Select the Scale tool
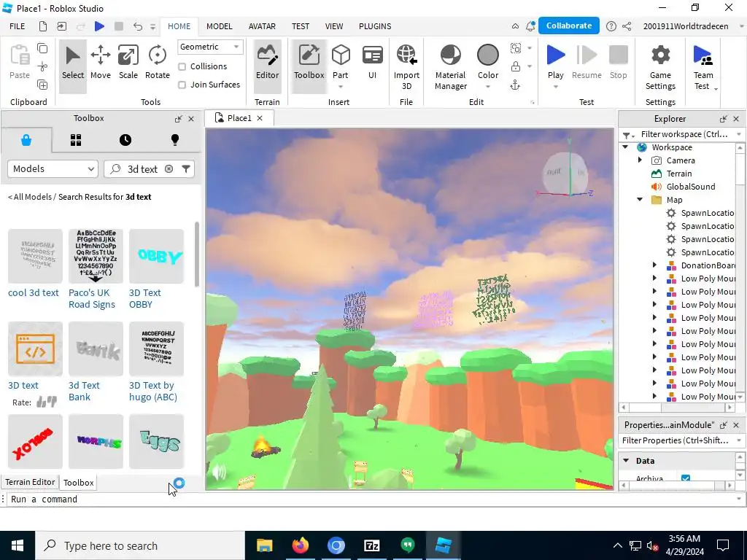This screenshot has height=560, width=747. pyautogui.click(x=128, y=63)
